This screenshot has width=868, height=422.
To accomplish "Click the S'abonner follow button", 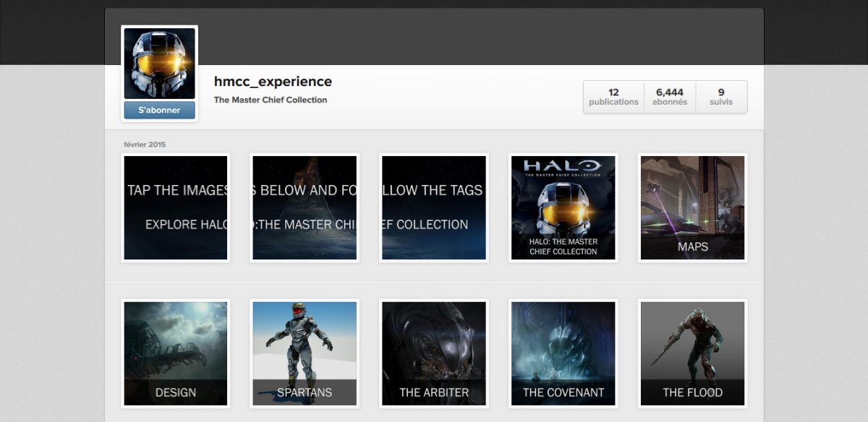I will [159, 110].
